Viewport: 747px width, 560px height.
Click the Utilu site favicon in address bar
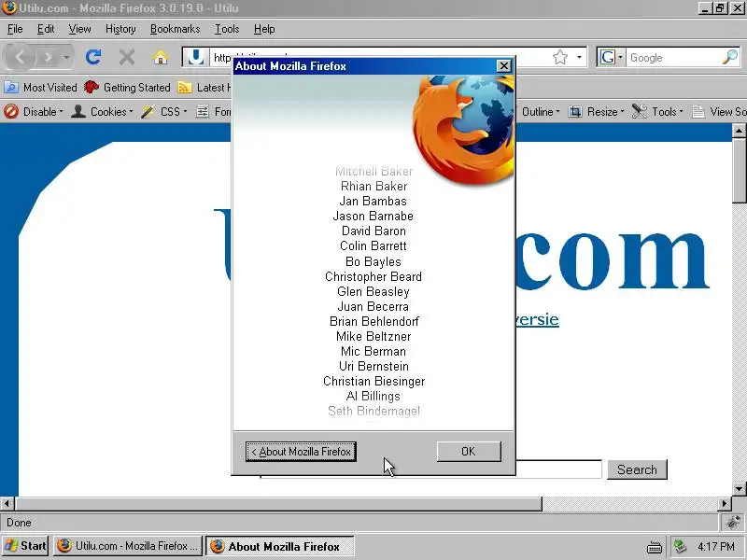195,57
